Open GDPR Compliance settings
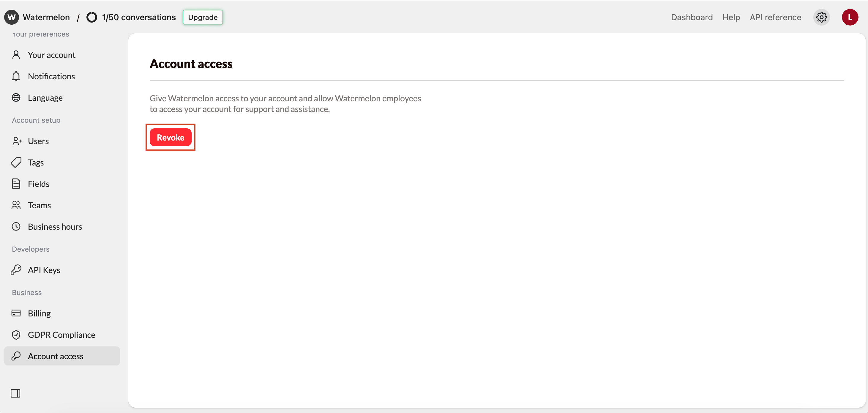Image resolution: width=868 pixels, height=413 pixels. pos(62,335)
